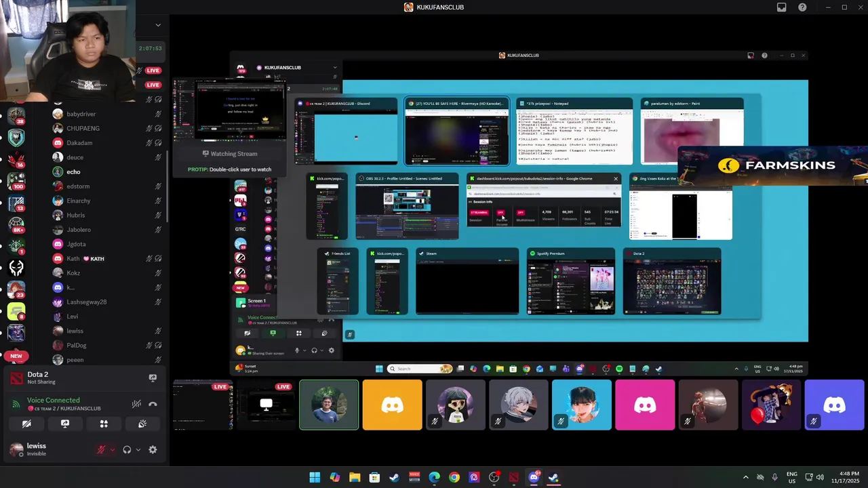868x488 pixels.
Task: Select the highlighted green-bordered participant tile
Action: (x=329, y=405)
